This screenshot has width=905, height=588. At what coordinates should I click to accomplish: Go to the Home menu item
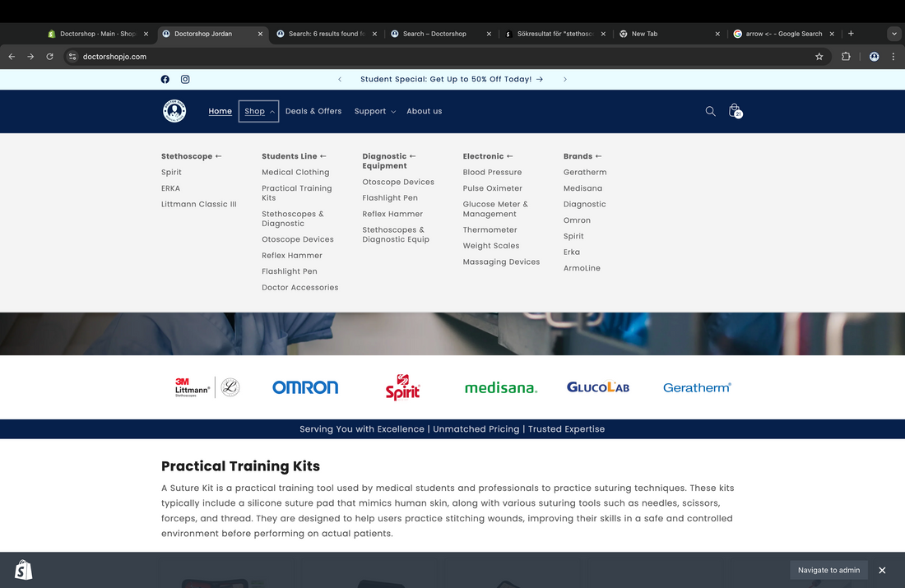(x=220, y=111)
